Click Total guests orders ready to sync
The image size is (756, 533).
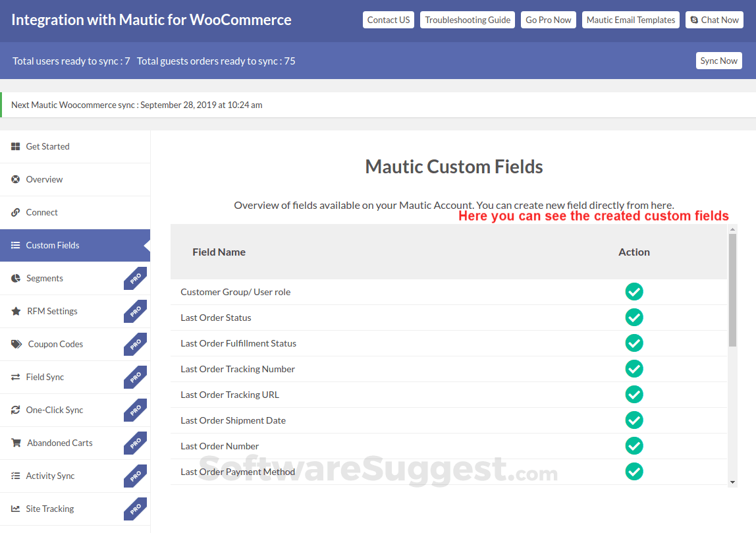[216, 61]
